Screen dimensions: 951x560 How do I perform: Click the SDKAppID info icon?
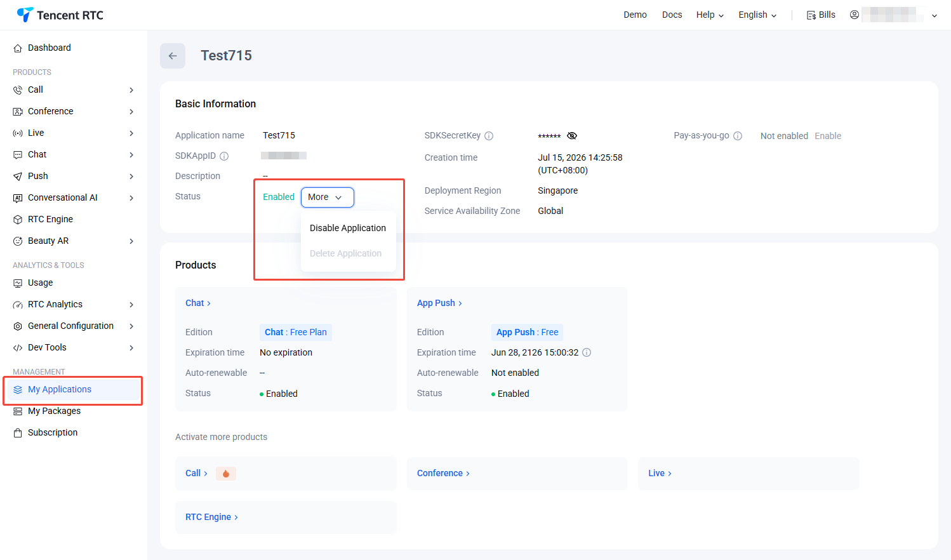click(224, 156)
